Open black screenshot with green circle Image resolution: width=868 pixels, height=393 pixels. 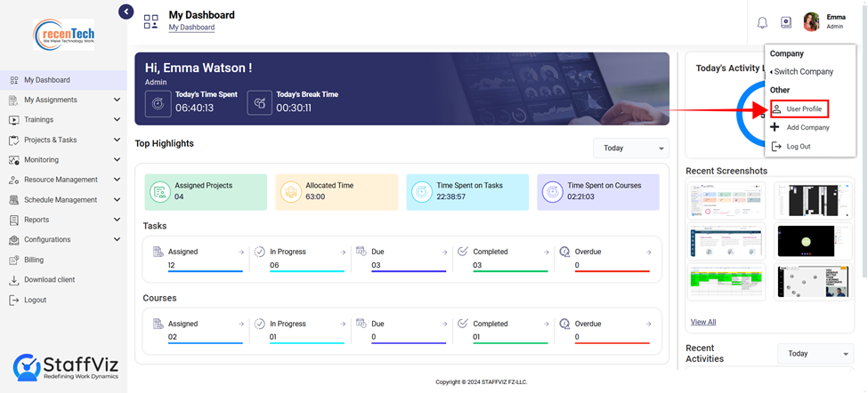813,241
